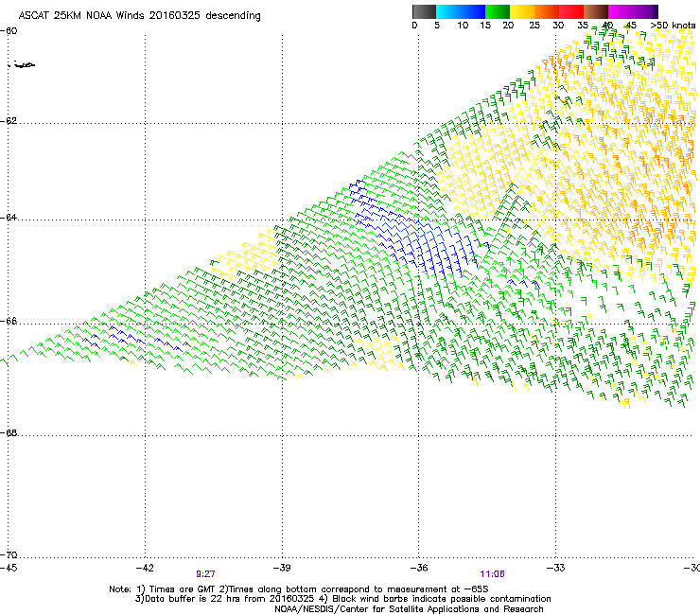Screen dimensions: 700x615
Task: Click the '-42' longitude axis label
Action: pyautogui.click(x=144, y=568)
